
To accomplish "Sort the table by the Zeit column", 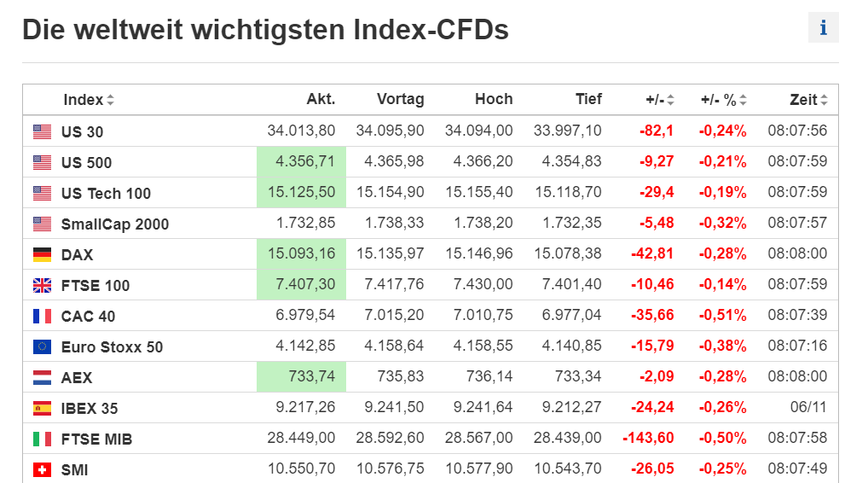I will [x=808, y=100].
